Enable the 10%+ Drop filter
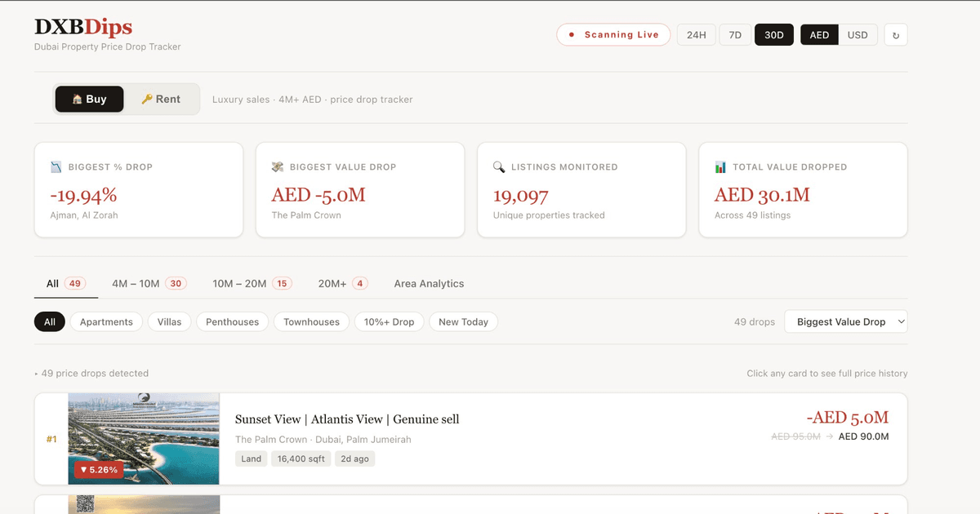The image size is (980, 514). [390, 321]
